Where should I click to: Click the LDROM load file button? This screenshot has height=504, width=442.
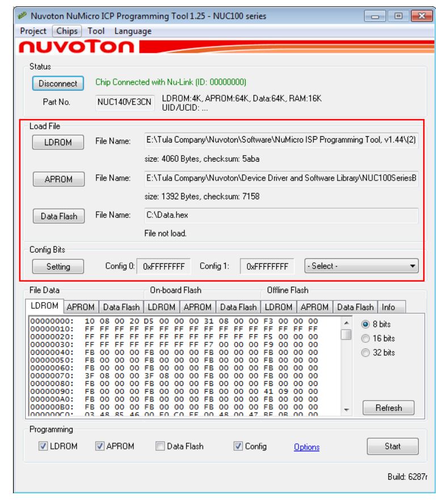tap(58, 142)
